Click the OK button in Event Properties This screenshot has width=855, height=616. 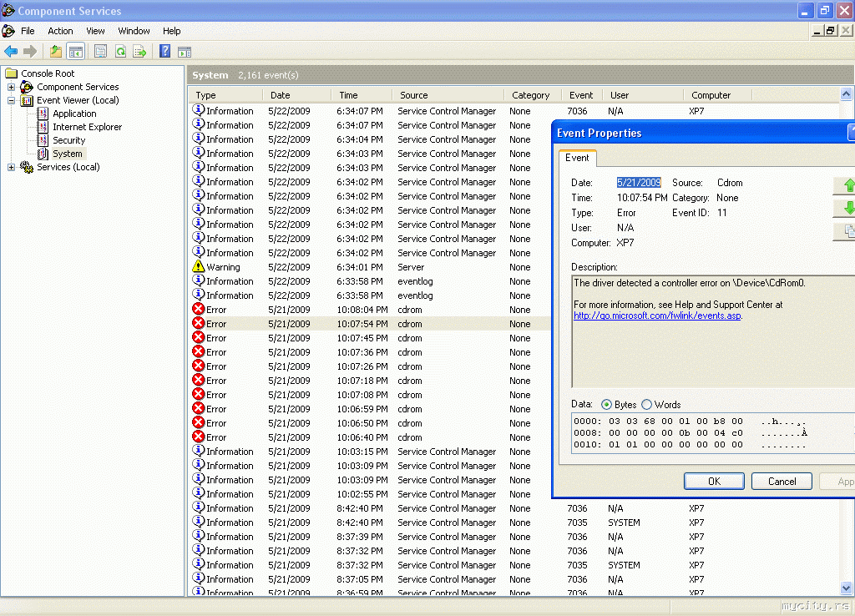coord(714,482)
